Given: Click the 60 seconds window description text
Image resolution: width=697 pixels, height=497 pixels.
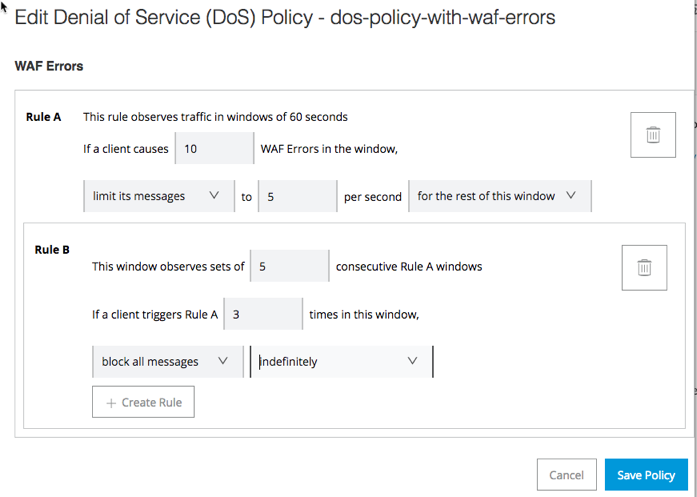Looking at the screenshot, I should click(215, 117).
